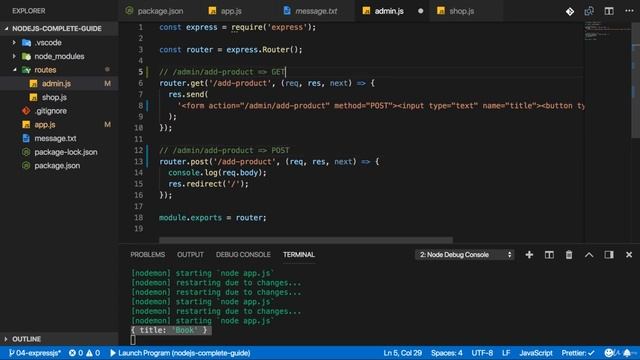Click the feedback smiley icon
Image resolution: width=640 pixels, height=360 pixels.
tap(609, 353)
